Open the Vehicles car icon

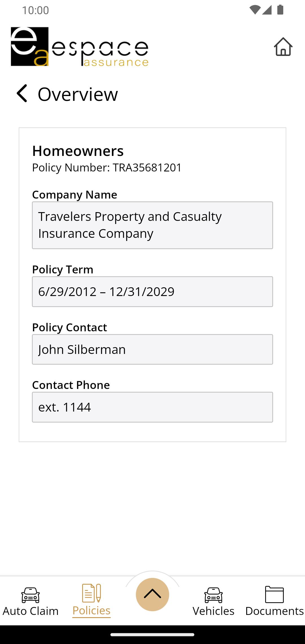click(x=213, y=595)
